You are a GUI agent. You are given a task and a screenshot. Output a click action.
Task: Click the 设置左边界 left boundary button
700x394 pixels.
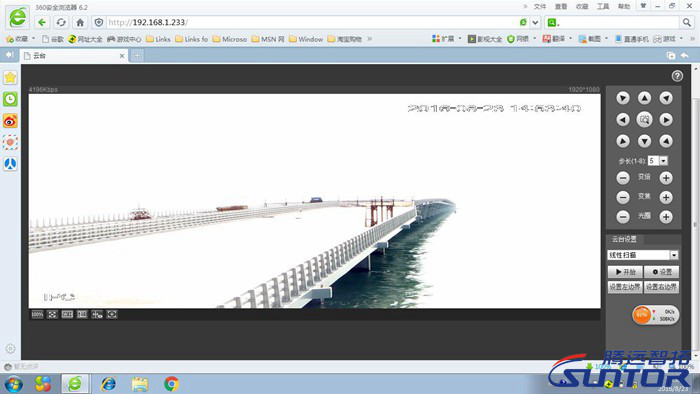coord(625,287)
